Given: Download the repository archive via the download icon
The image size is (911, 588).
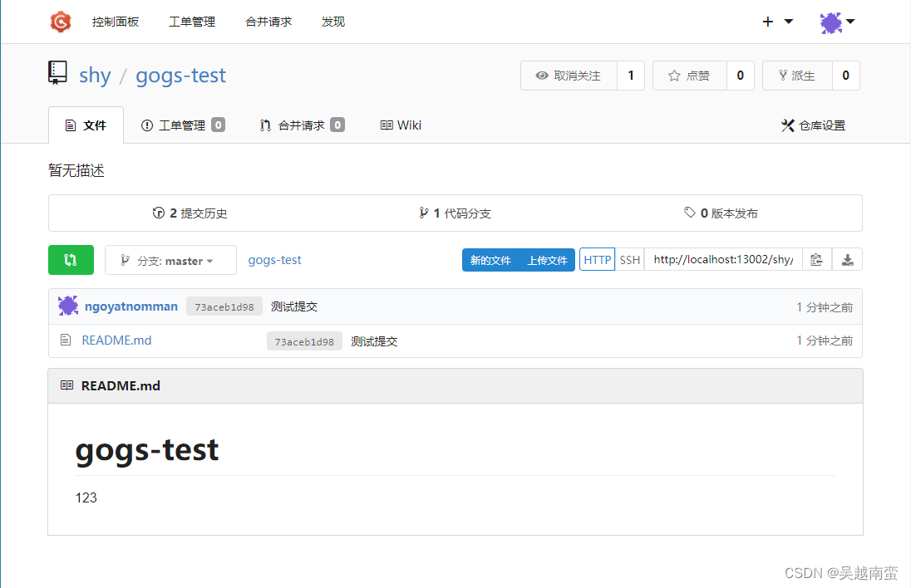Looking at the screenshot, I should point(847,259).
